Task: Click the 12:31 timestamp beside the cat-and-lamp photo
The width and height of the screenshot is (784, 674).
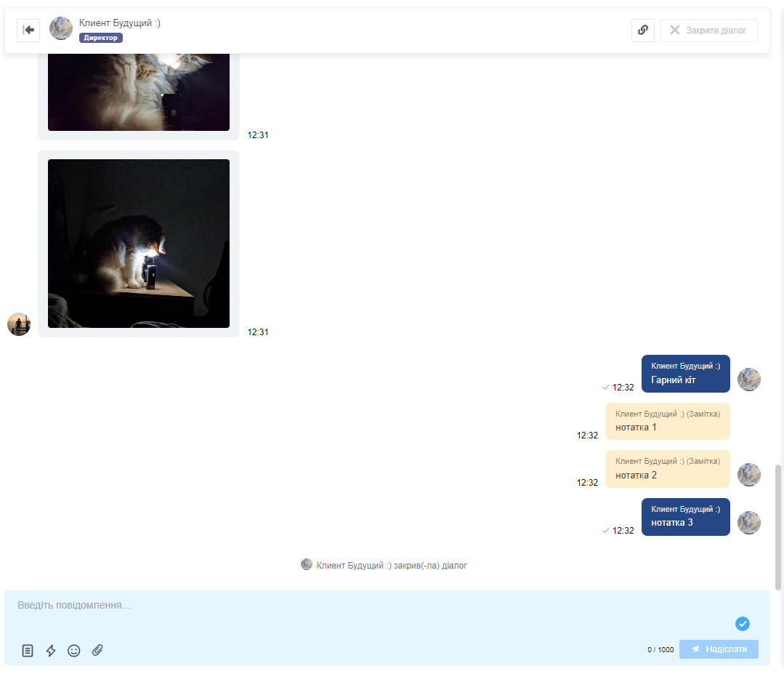Action: [x=258, y=332]
